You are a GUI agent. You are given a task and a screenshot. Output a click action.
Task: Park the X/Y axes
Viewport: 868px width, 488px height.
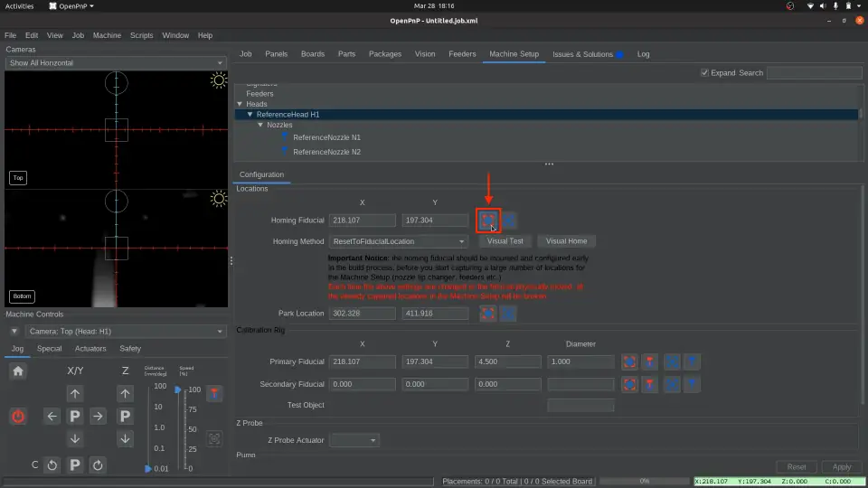(x=75, y=417)
